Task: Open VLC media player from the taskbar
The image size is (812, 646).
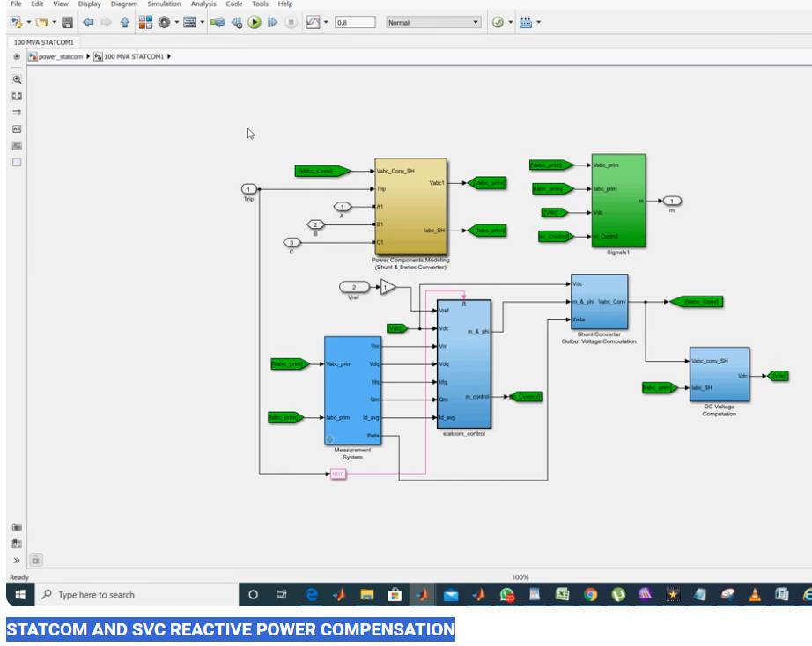Action: point(755,595)
